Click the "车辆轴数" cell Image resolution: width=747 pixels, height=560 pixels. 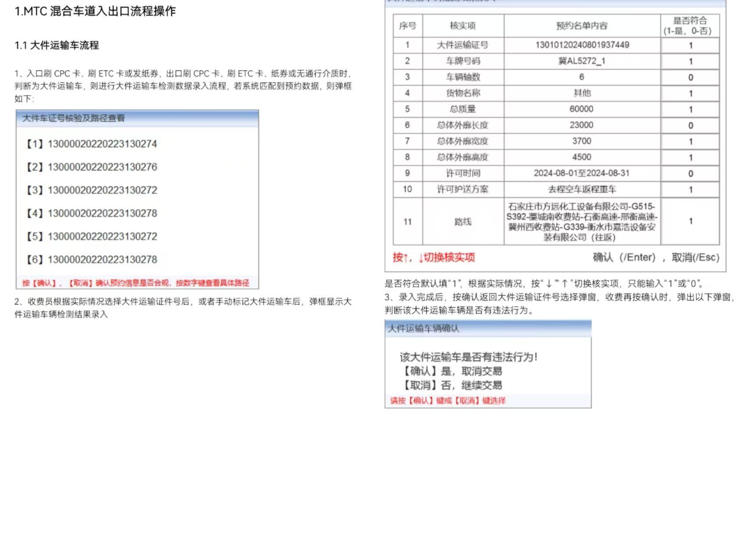(x=462, y=77)
